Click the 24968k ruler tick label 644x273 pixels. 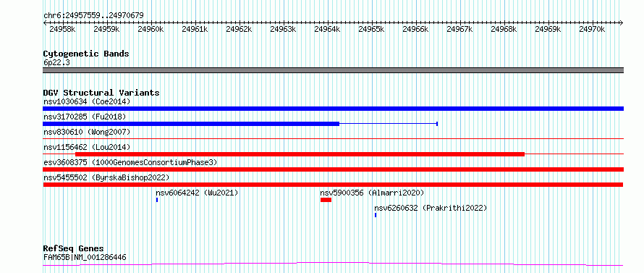504,29
